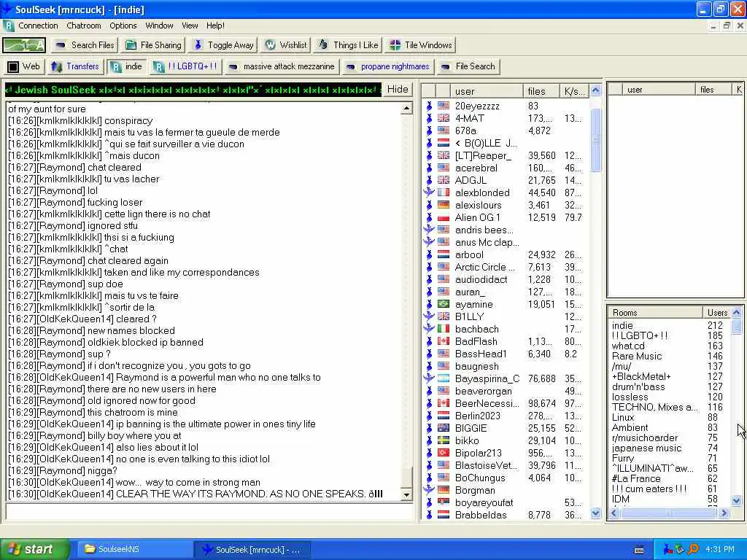This screenshot has height=560, width=747.
Task: Click user list scroll-down arrow
Action: [595, 513]
